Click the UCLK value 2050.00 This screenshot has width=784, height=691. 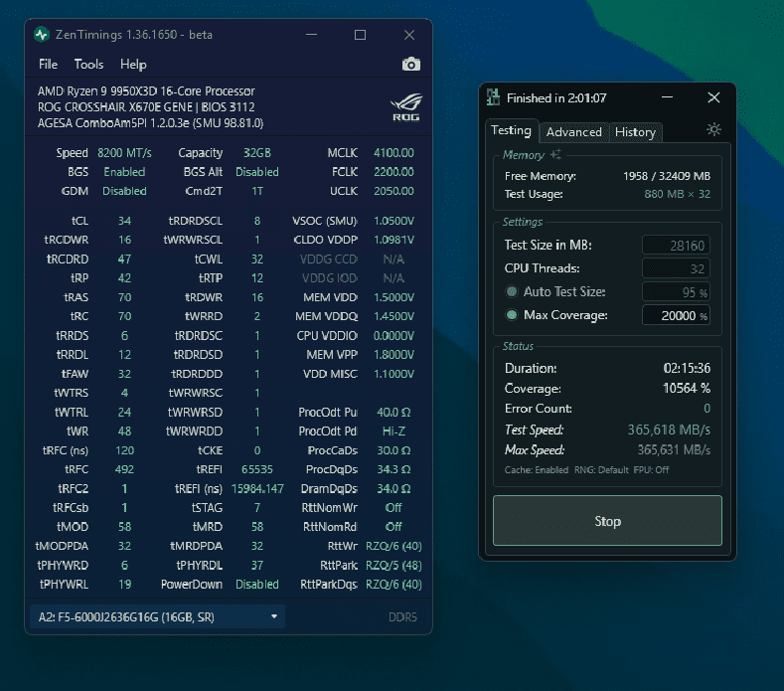[x=393, y=191]
